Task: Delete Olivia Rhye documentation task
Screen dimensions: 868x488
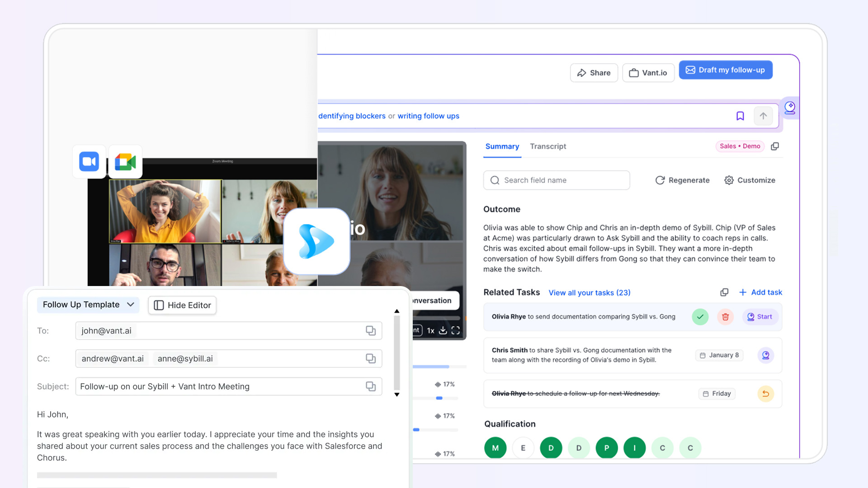Action: coord(725,317)
